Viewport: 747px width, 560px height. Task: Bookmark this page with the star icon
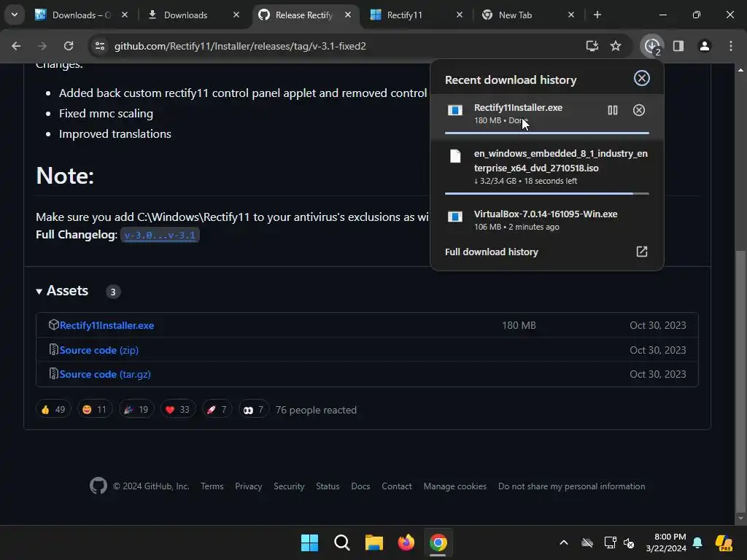click(616, 46)
